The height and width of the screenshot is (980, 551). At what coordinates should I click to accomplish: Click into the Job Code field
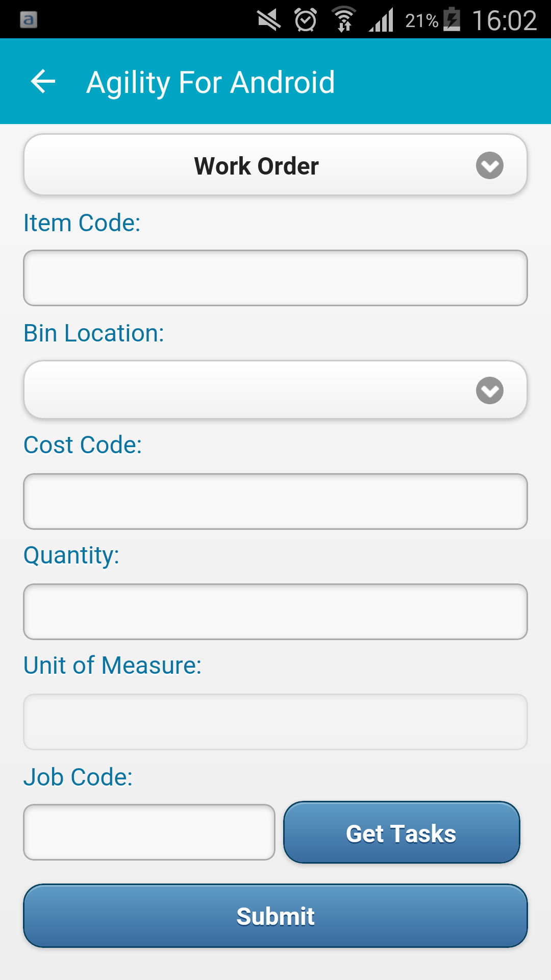point(149,832)
